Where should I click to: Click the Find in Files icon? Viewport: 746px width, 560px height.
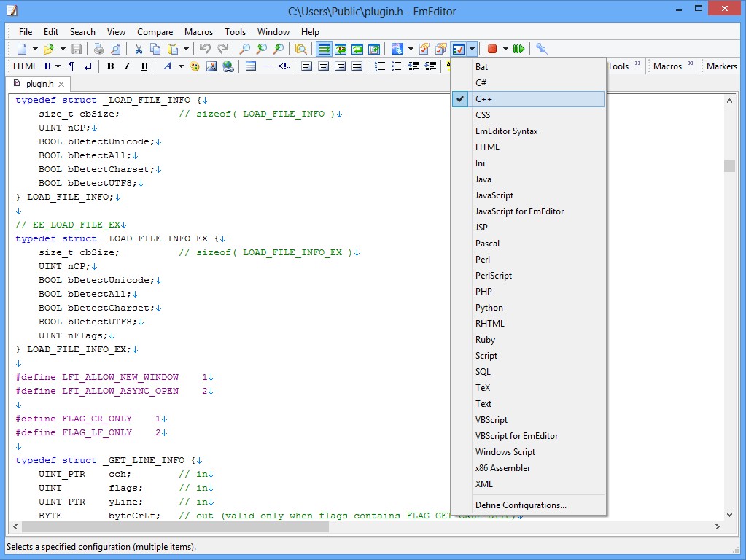(300, 49)
